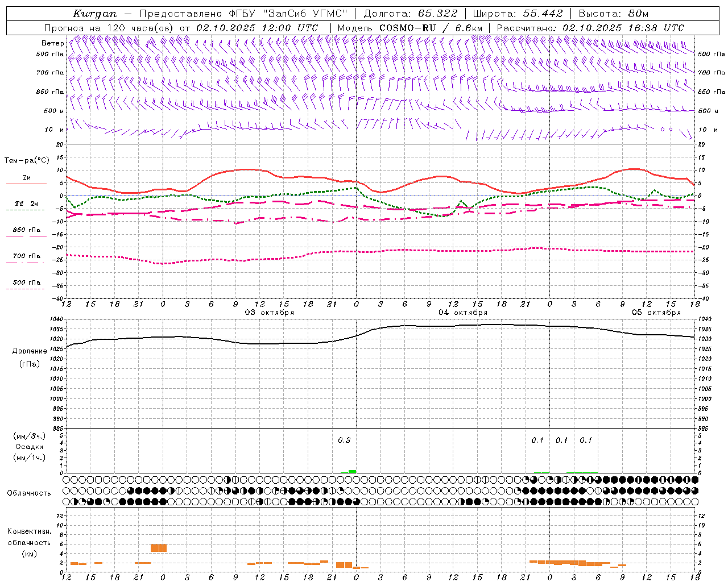Click the "Ветер" wind panel label
728x582 pixels.
click(x=52, y=43)
